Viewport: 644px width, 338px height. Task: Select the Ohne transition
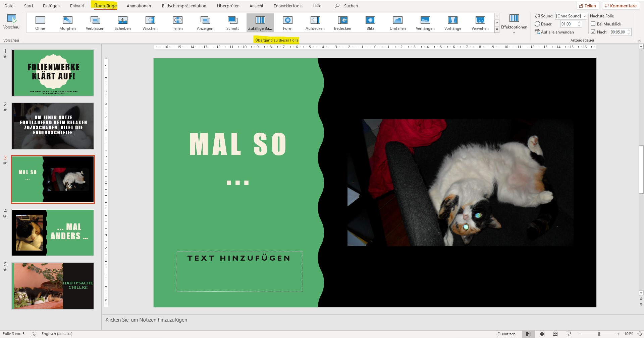click(40, 23)
